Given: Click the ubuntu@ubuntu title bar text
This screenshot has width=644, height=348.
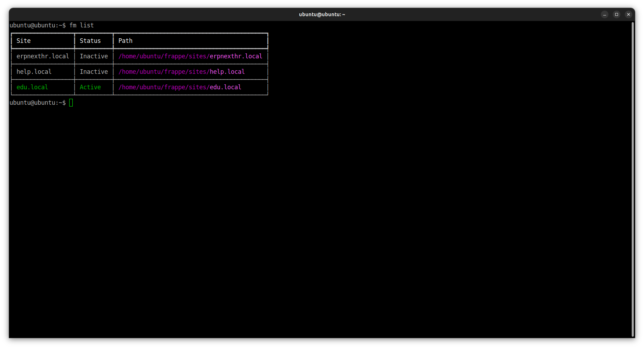Looking at the screenshot, I should pos(322,14).
